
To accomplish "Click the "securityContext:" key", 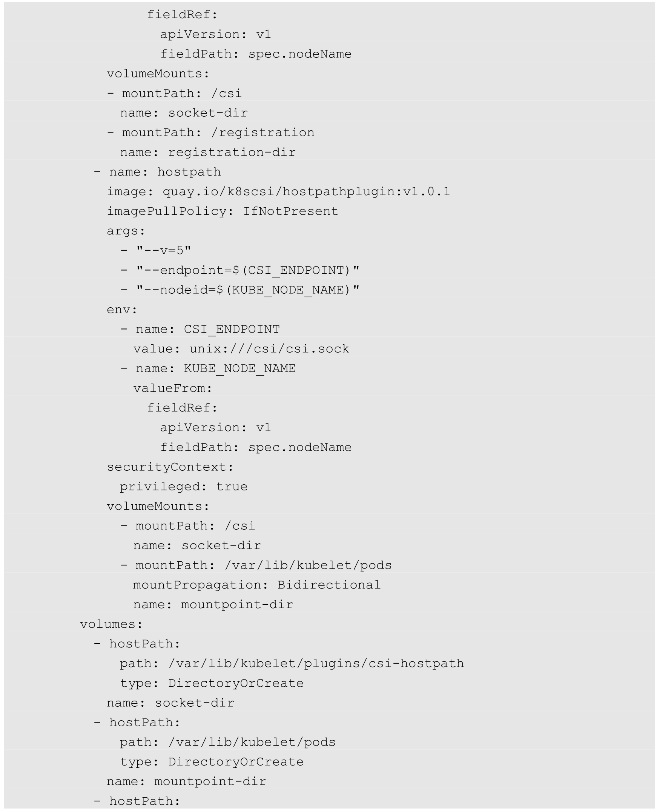I will click(170, 467).
